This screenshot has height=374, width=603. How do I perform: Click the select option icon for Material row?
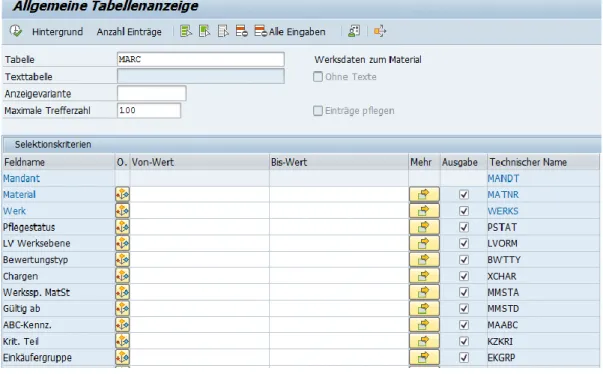[x=122, y=194]
